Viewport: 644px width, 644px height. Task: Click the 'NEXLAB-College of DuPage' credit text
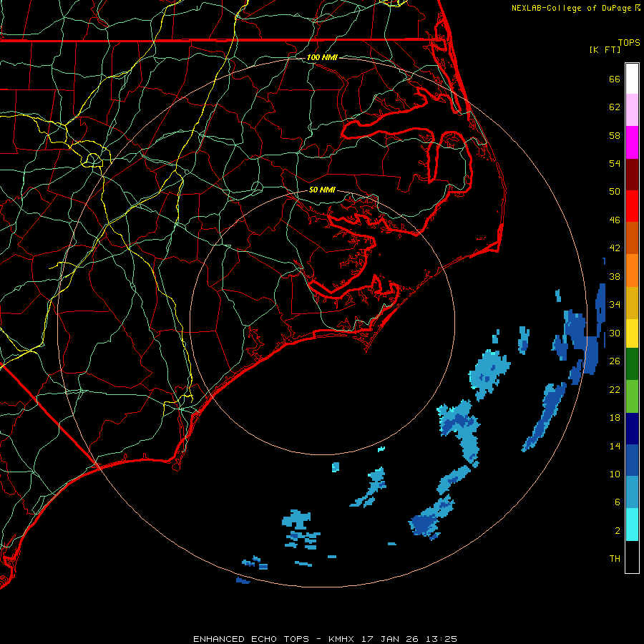(572, 8)
